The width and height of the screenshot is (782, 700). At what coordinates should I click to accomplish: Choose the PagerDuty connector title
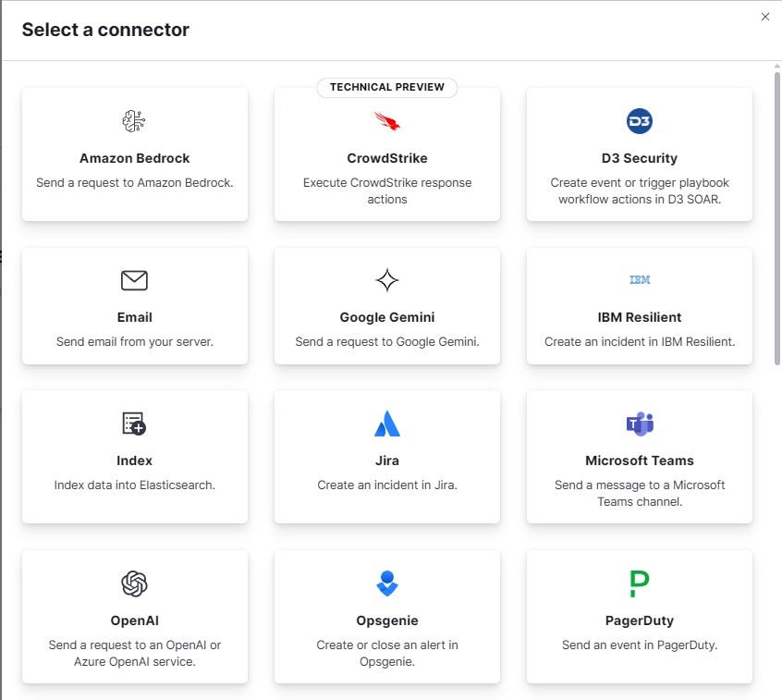tap(640, 620)
